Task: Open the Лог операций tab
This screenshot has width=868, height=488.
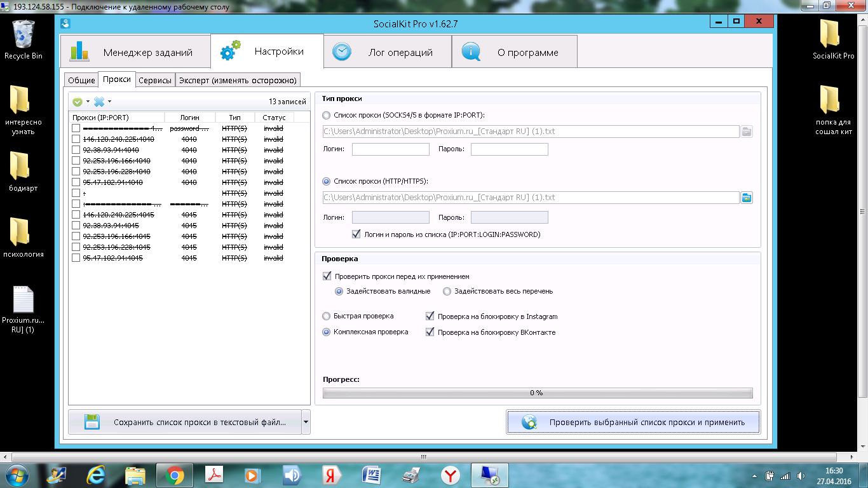Action: coord(388,52)
